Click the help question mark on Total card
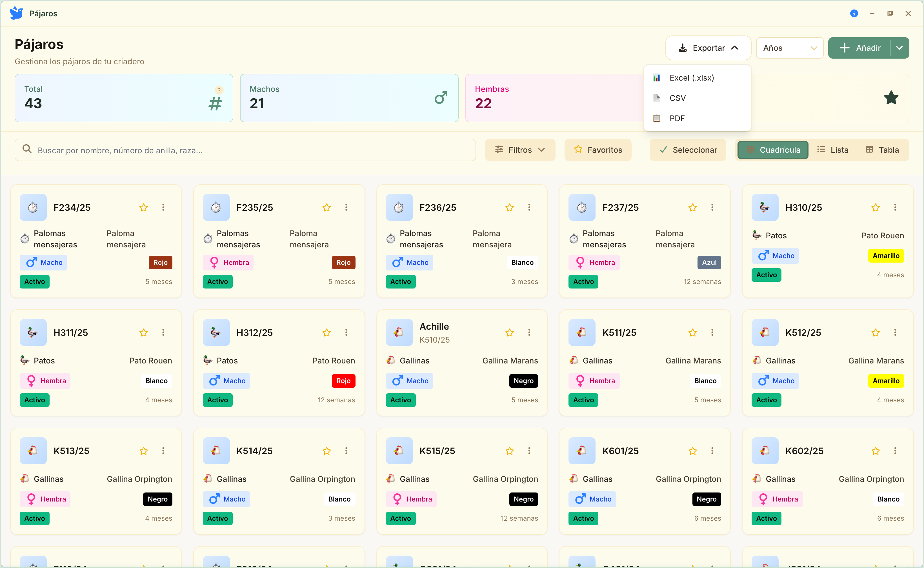The width and height of the screenshot is (924, 568). (219, 90)
